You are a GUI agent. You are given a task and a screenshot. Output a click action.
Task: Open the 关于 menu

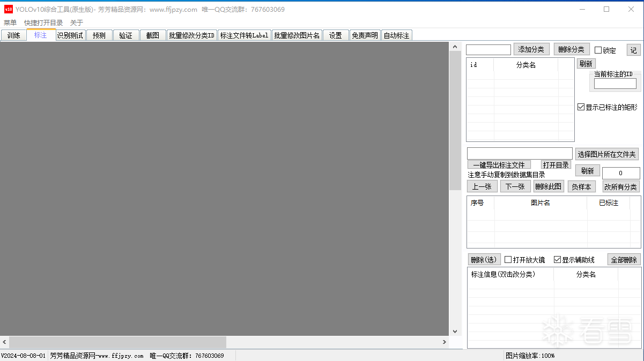coord(77,23)
